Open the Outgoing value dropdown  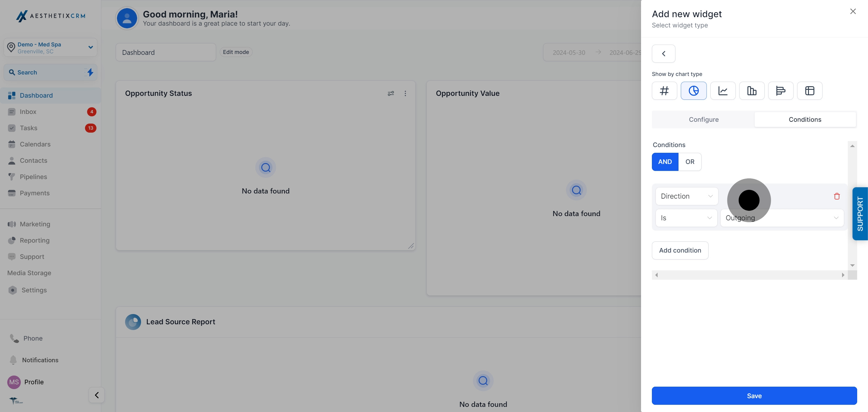tap(782, 218)
